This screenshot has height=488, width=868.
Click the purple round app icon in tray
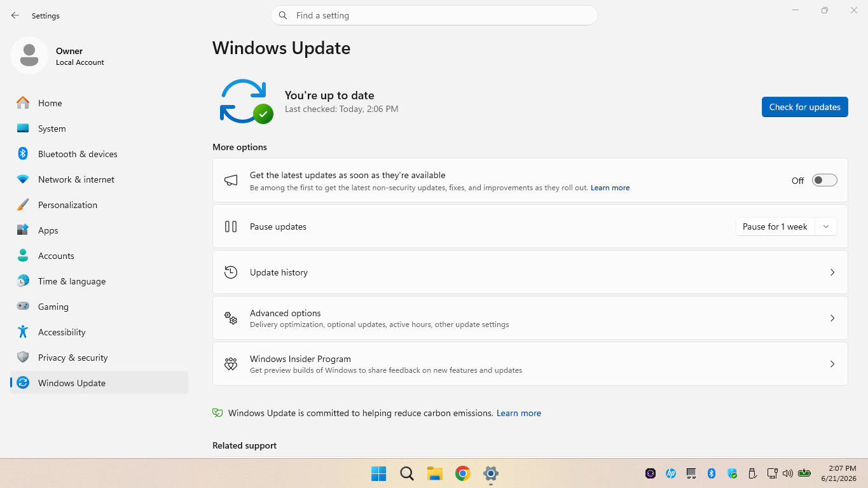click(x=651, y=473)
